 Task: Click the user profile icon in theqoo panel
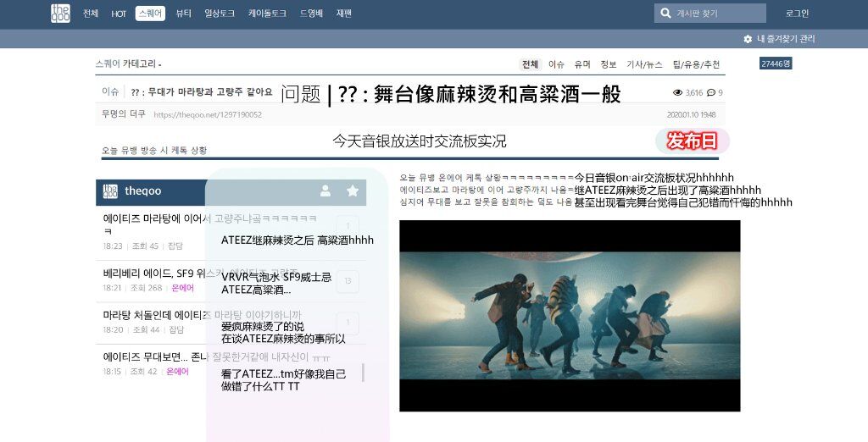[325, 191]
